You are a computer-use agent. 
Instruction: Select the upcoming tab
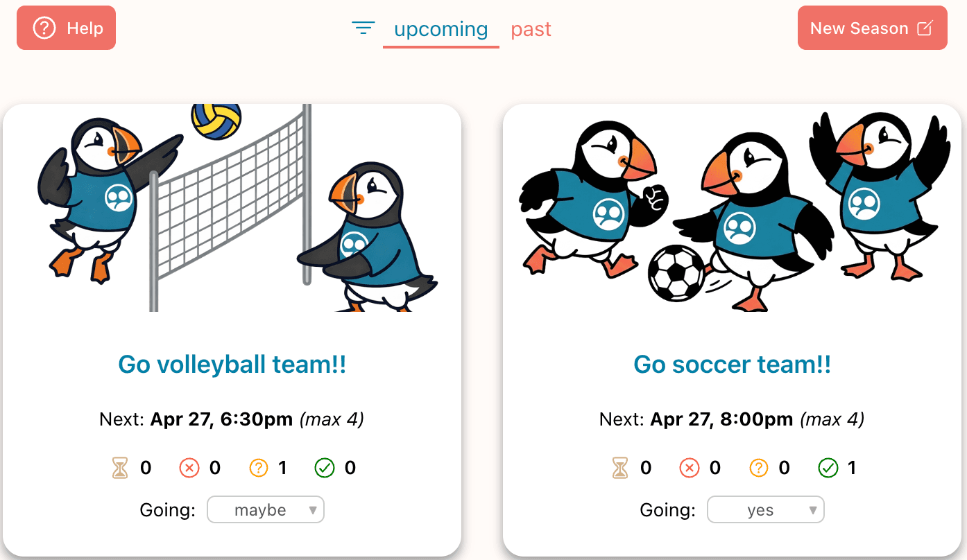tap(440, 29)
